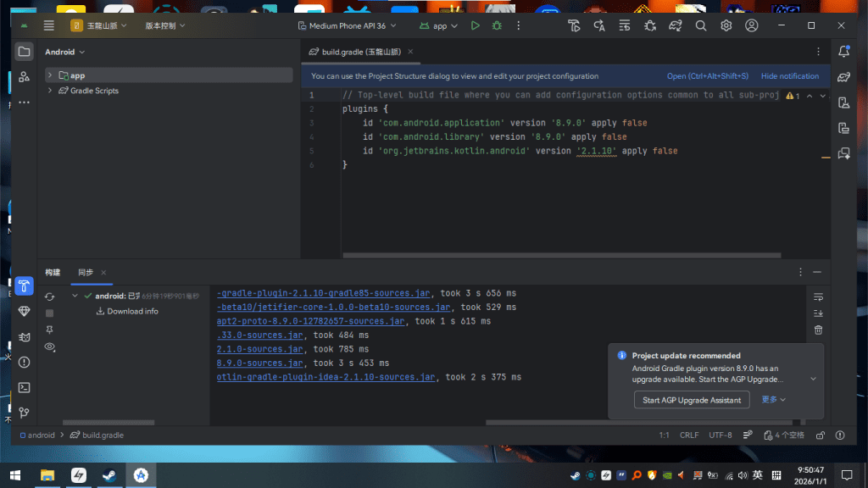Toggle soft-wrap in build output

pyautogui.click(x=818, y=297)
